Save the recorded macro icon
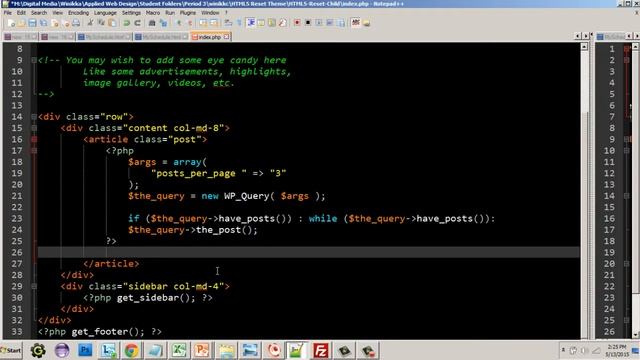This screenshot has height=360, width=640. pos(341,23)
